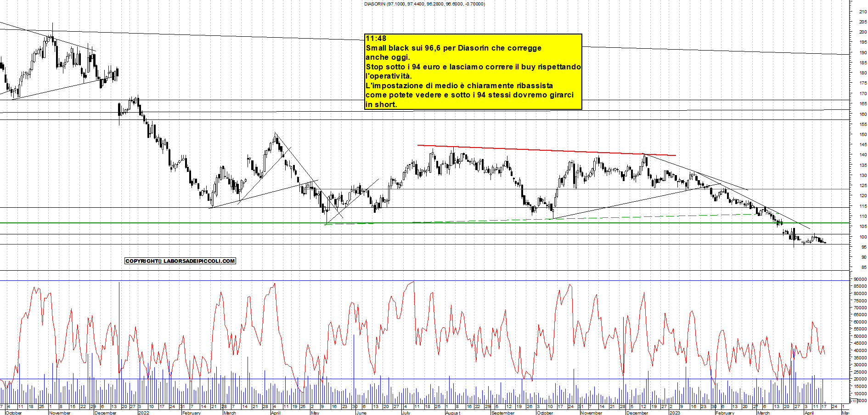
Task: Click the 95 price axis label
Action: point(864,247)
